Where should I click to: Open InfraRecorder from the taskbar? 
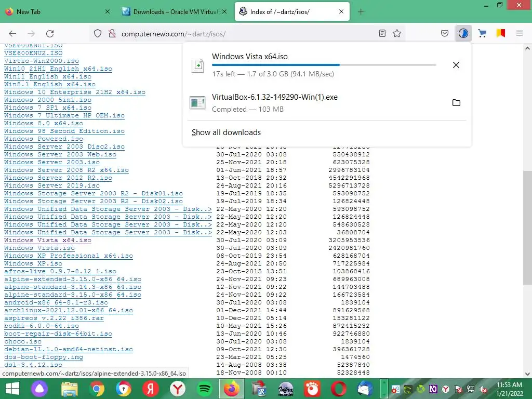(x=286, y=389)
